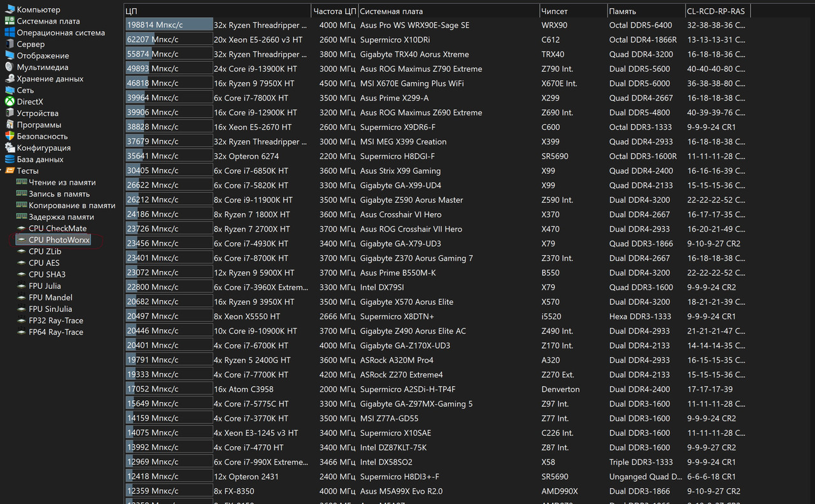The image size is (815, 504).
Task: Open the FPU SinJulia benchmark
Action: tap(50, 309)
